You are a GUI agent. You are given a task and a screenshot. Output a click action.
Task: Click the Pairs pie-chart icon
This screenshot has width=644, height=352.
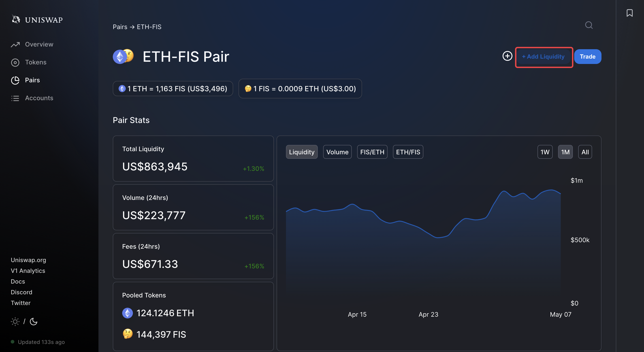[x=15, y=81]
